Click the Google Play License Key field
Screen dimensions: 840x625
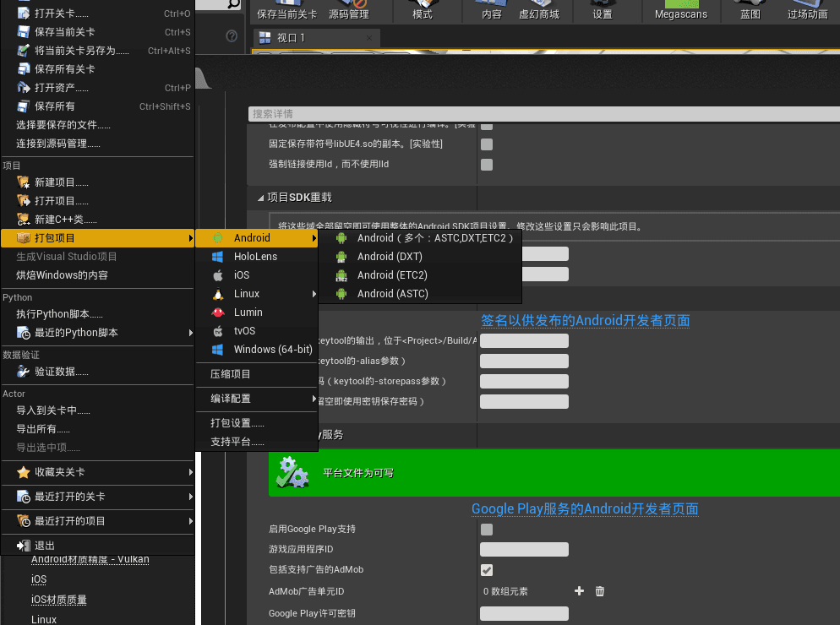pos(524,614)
